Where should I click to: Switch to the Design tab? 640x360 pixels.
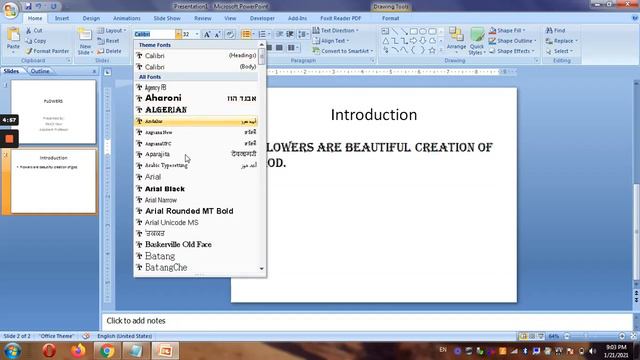click(91, 18)
